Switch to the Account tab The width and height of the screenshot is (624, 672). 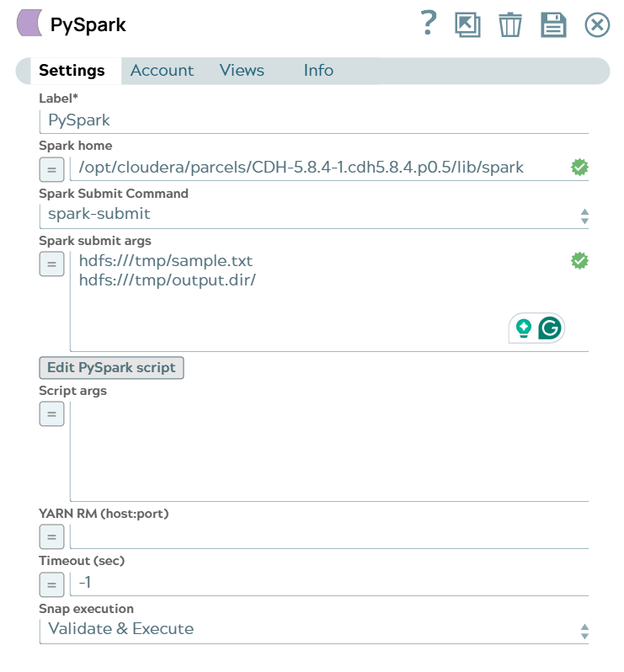point(162,71)
